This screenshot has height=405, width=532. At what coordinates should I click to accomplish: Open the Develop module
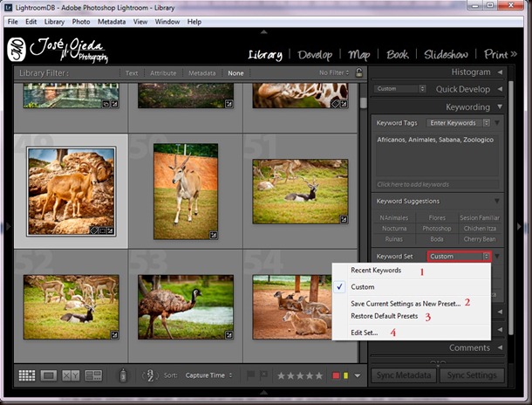tap(315, 55)
